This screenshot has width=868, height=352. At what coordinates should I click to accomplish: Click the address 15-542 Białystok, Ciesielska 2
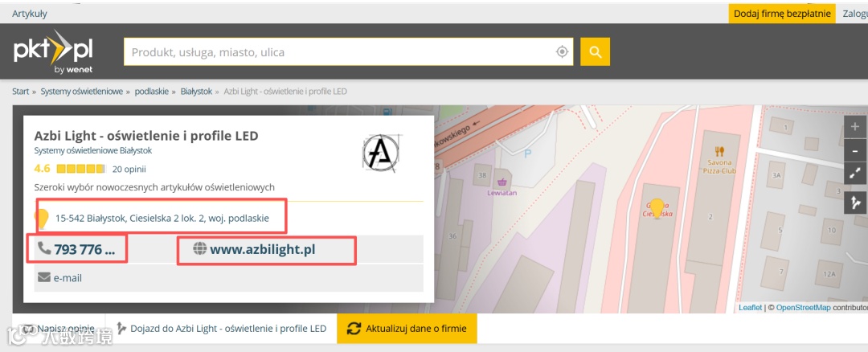pyautogui.click(x=162, y=218)
